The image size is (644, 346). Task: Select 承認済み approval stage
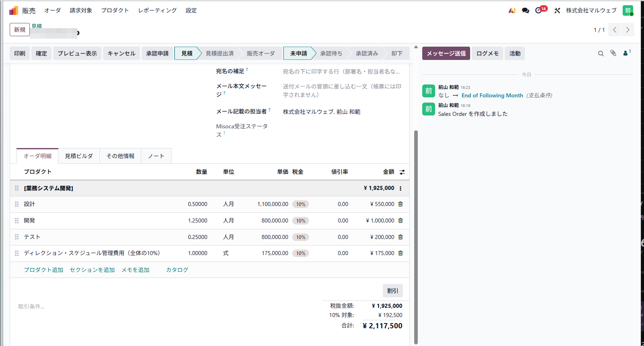[367, 54]
